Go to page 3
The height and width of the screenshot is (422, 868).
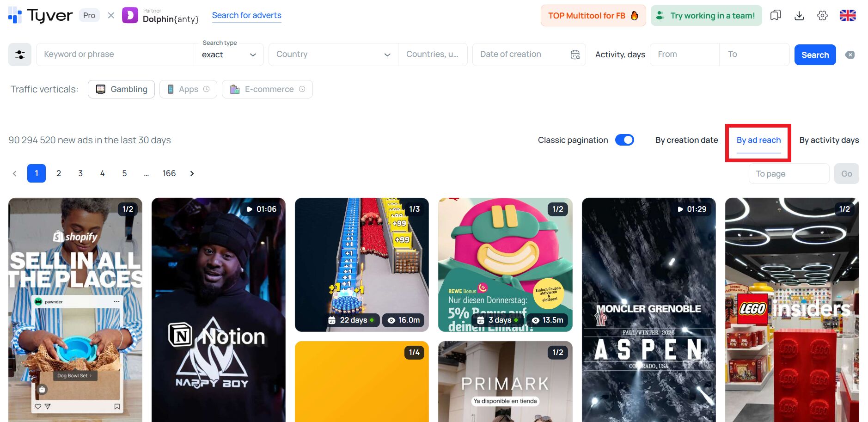[x=80, y=173]
